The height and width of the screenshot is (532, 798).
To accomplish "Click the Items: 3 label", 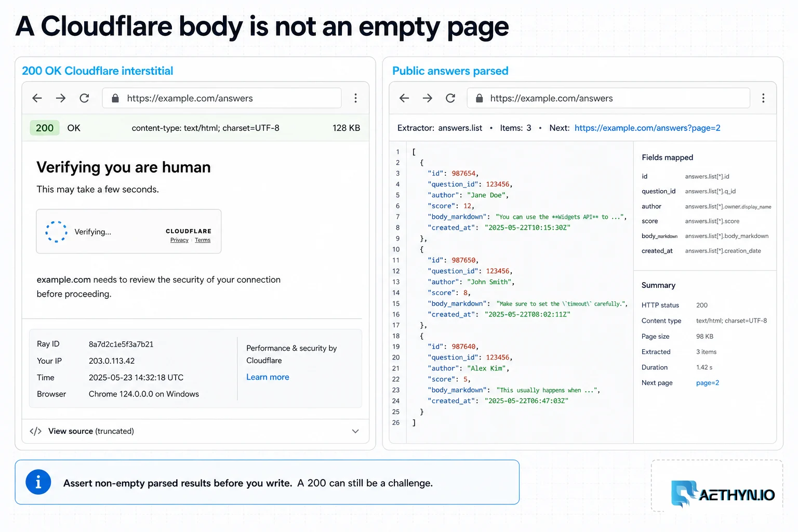I will (515, 128).
